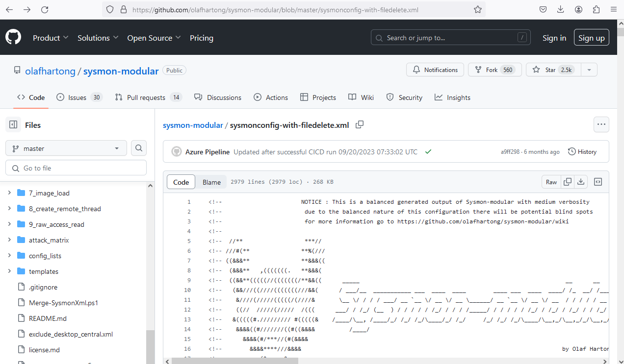Open the Pocket save icon in browser toolbar
624x364 pixels.
(x=543, y=9)
